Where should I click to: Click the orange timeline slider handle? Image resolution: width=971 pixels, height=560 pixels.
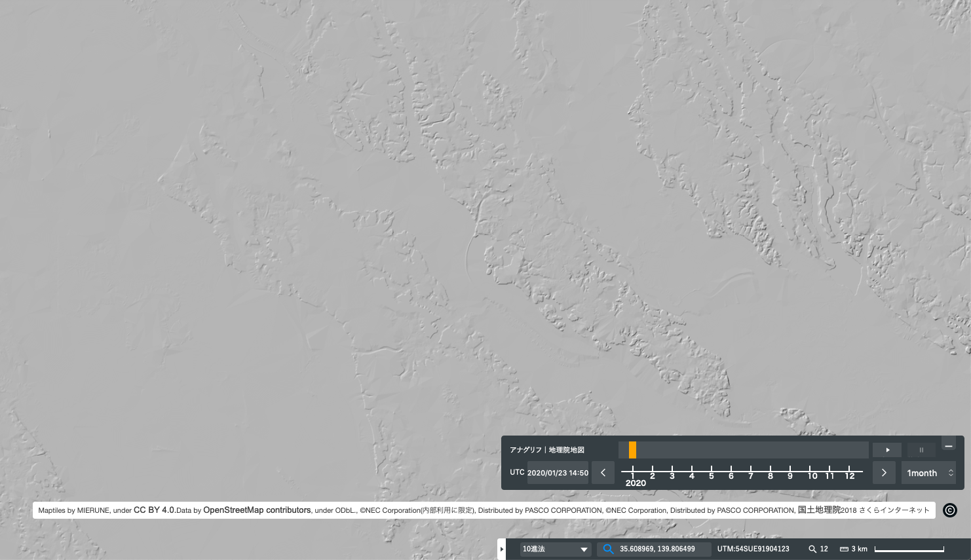coord(632,450)
